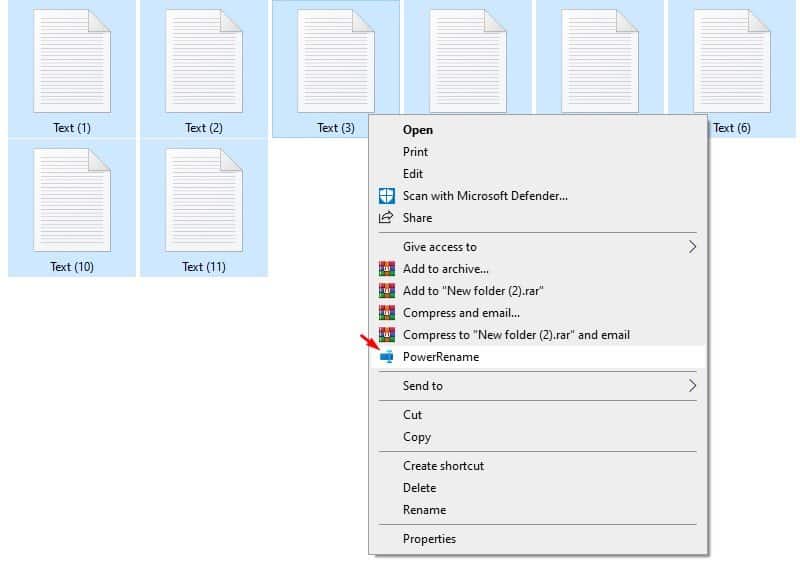The width and height of the screenshot is (800, 582).
Task: Expand the Give access to submenu arrow
Action: point(692,247)
